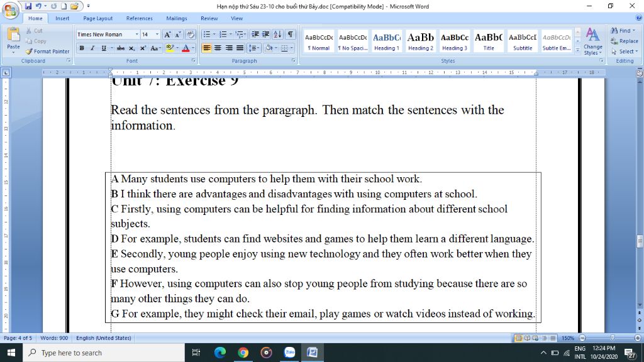Toggle bold formatting
Screen dimensions: 644x362
pos(82,48)
